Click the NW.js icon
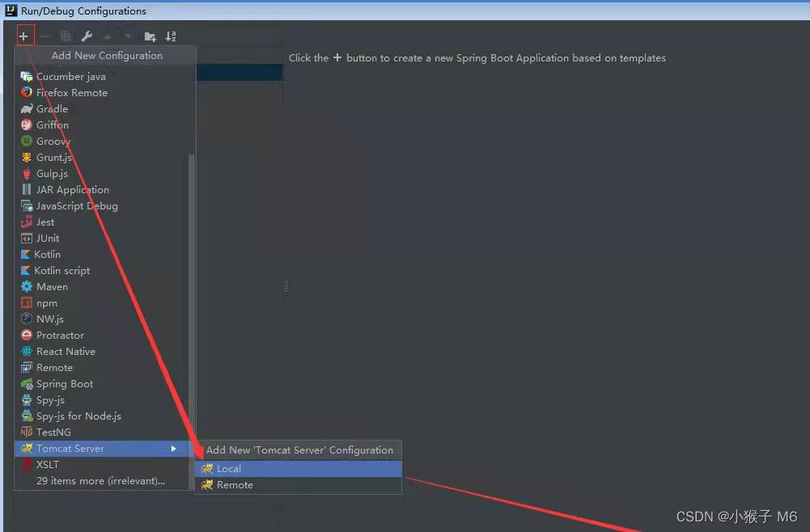 pos(27,319)
